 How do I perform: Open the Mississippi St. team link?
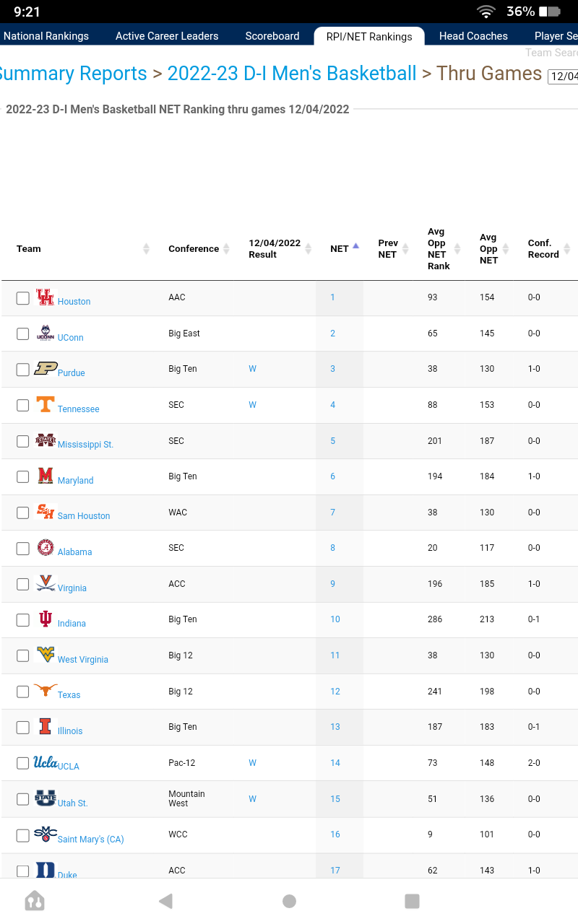coord(85,445)
